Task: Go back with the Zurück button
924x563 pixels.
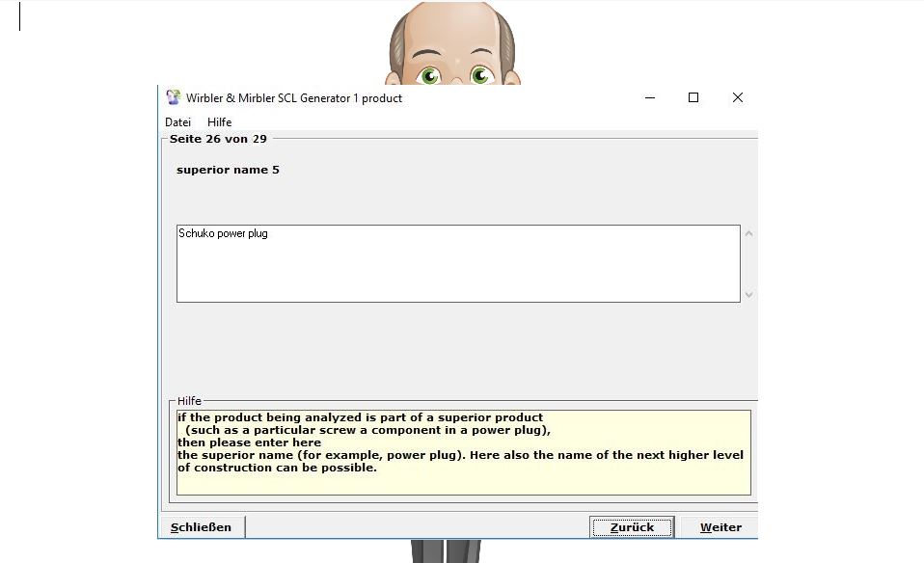Action: tap(632, 527)
